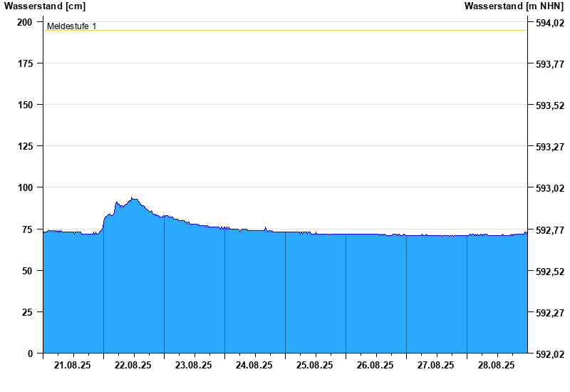Click the 'Wasserstand [m NHN]' axis title

pos(514,6)
